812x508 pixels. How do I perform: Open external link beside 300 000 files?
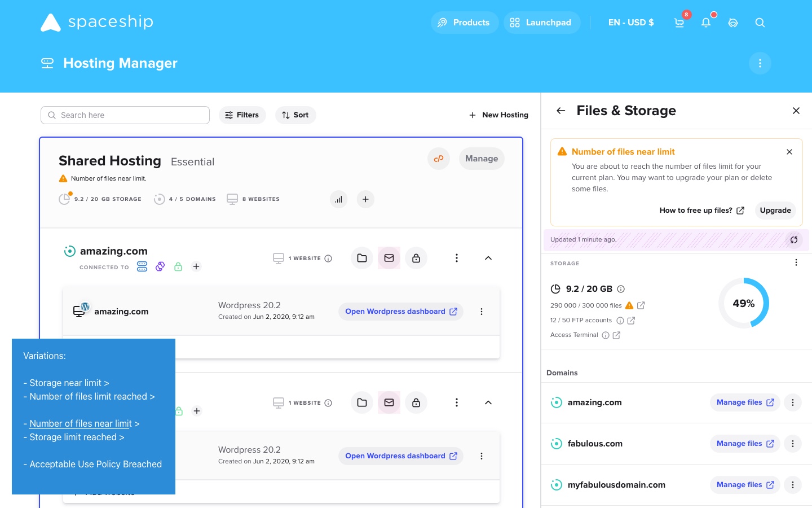pyautogui.click(x=641, y=305)
